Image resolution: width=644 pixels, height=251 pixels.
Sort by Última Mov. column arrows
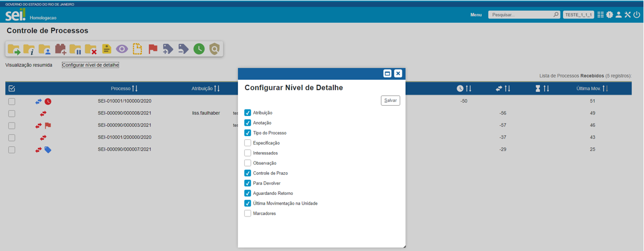(x=605, y=89)
